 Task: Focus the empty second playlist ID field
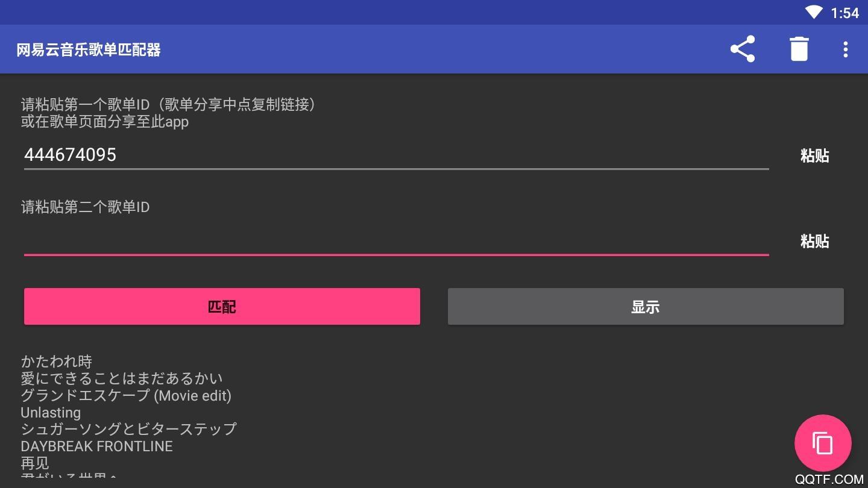[x=396, y=241]
